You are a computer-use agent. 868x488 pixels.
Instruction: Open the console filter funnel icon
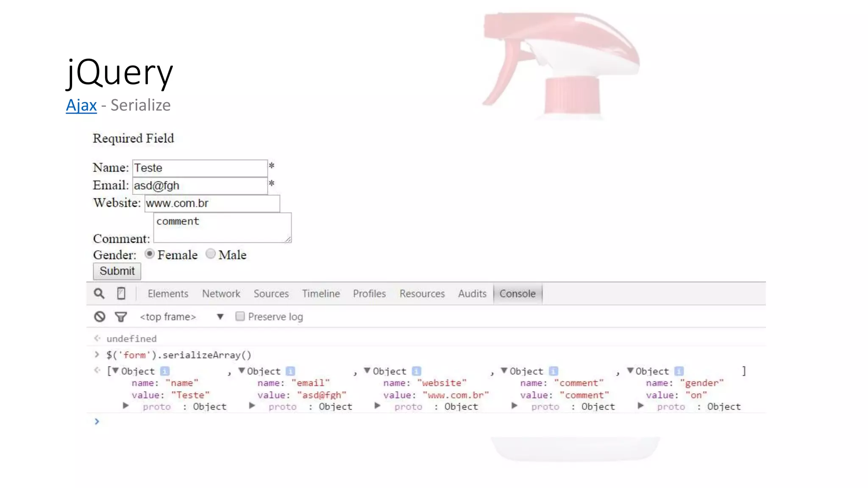121,317
